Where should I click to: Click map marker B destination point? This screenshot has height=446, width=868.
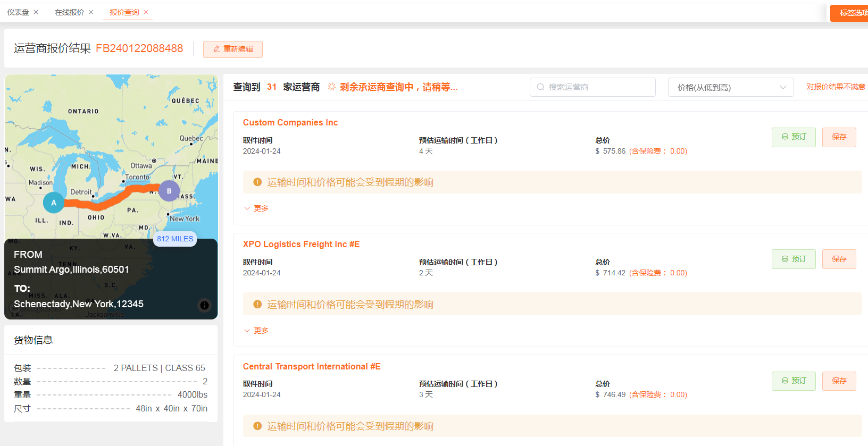pyautogui.click(x=169, y=191)
